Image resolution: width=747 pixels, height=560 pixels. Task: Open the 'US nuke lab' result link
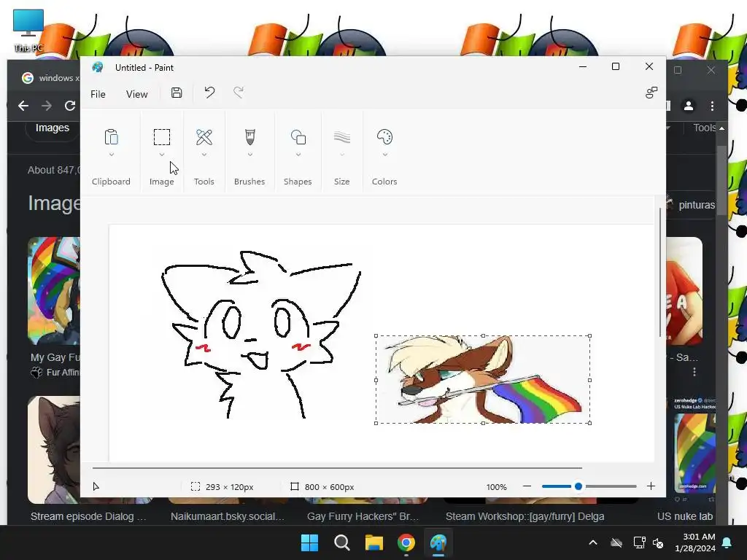(x=684, y=516)
